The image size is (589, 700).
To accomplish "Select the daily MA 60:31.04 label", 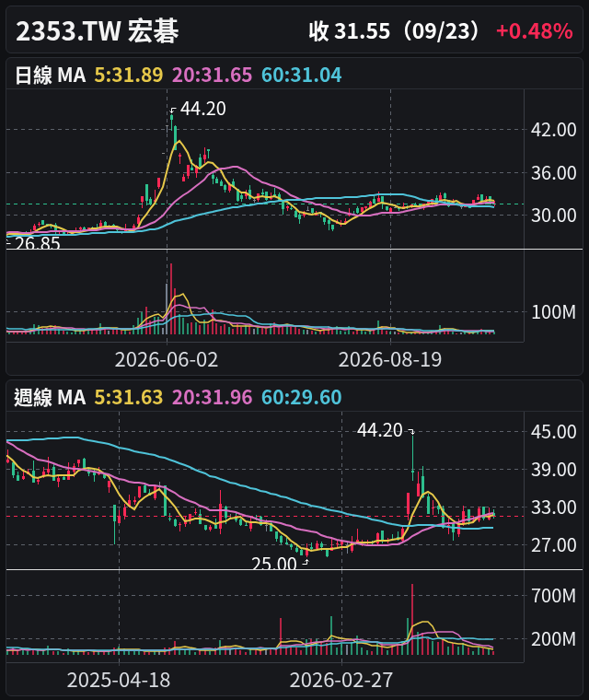I will 301,75.
